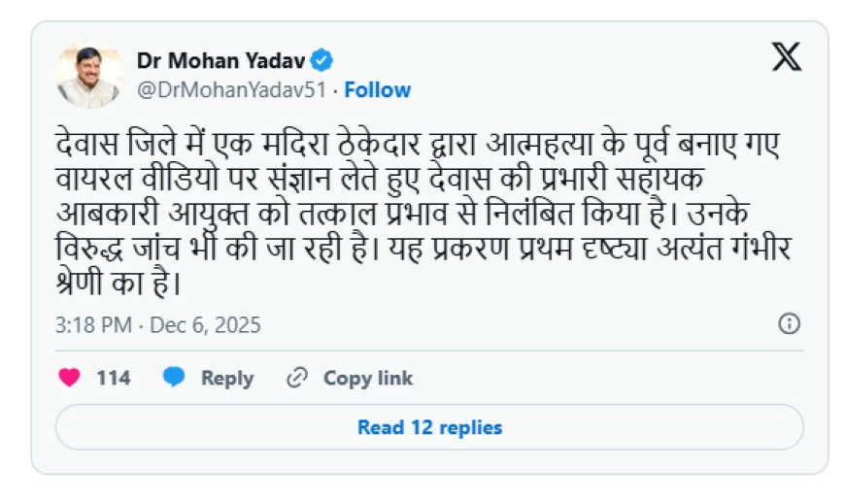Expand replies with Read 12 replies

[x=429, y=427]
